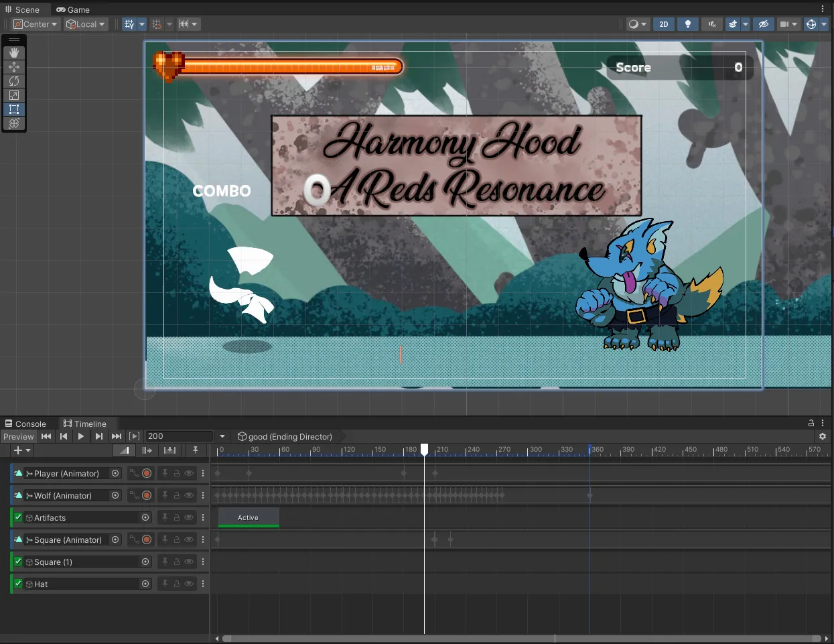Click the Timeline ripple edit mode icon
Viewport: 834px width, 644px height.
click(x=147, y=450)
